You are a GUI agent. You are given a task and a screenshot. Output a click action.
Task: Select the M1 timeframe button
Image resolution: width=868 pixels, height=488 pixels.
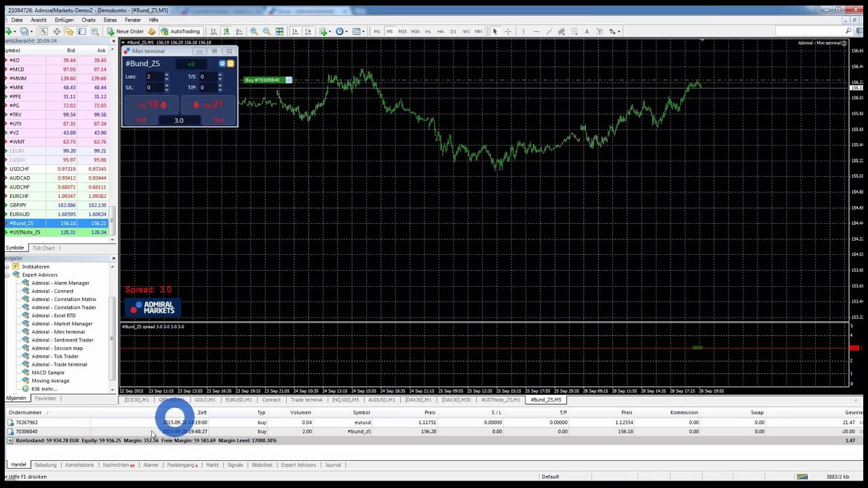(377, 31)
